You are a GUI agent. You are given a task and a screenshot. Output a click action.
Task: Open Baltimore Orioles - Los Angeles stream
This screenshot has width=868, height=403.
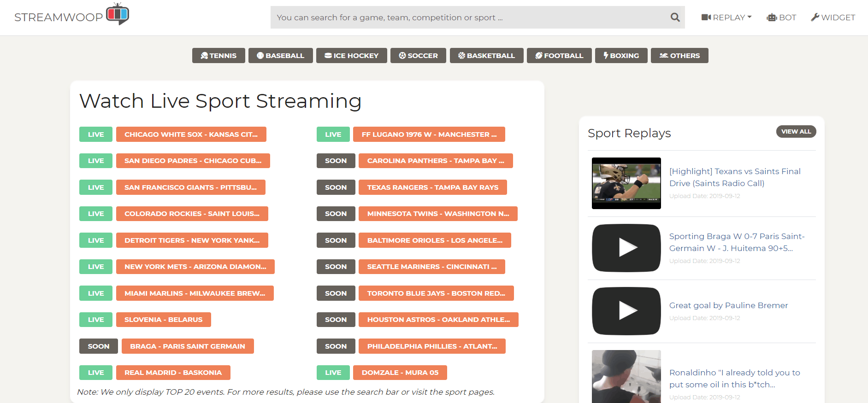435,240
